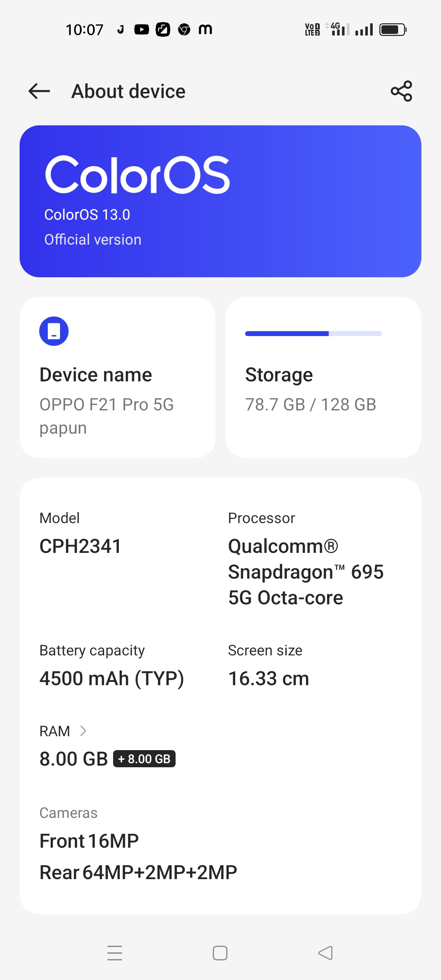Tap the share icon in header
This screenshot has height=980, width=441.
point(401,91)
